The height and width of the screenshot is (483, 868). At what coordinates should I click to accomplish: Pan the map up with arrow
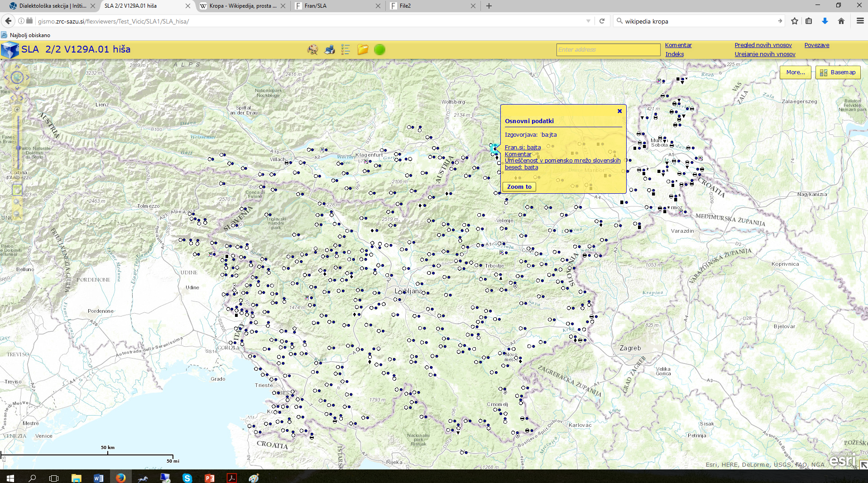[17, 66]
